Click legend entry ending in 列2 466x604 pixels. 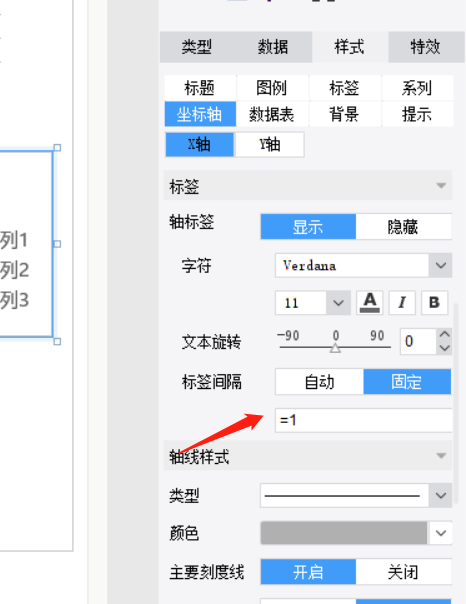click(x=14, y=270)
